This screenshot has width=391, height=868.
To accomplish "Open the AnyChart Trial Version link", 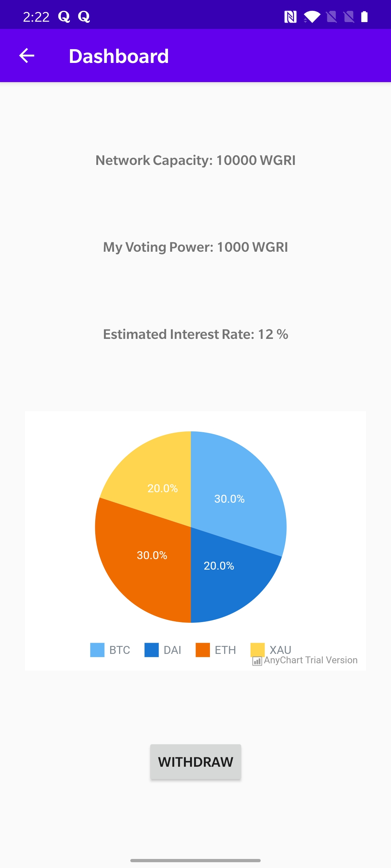I will pos(310,660).
